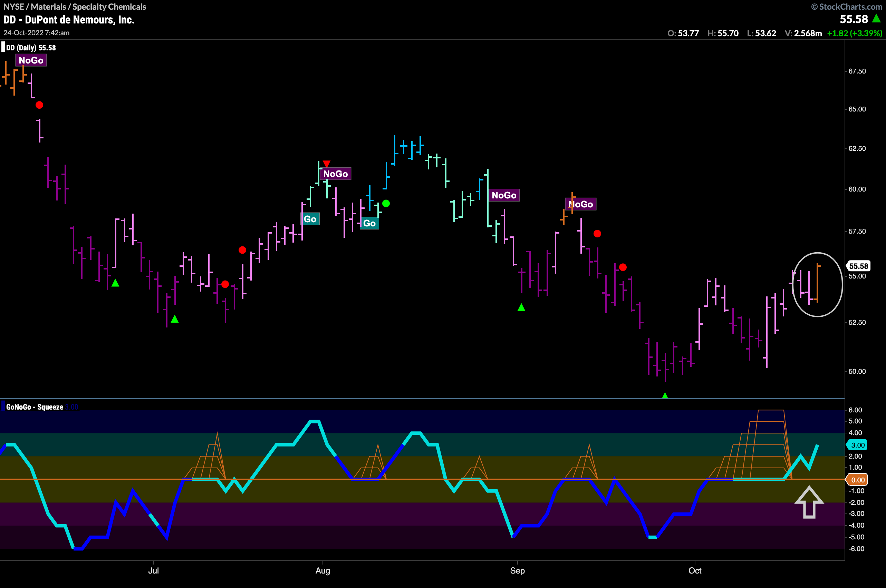Click the red dot in mid-July near 54.5
Image resolution: width=886 pixels, height=588 pixels.
225,284
